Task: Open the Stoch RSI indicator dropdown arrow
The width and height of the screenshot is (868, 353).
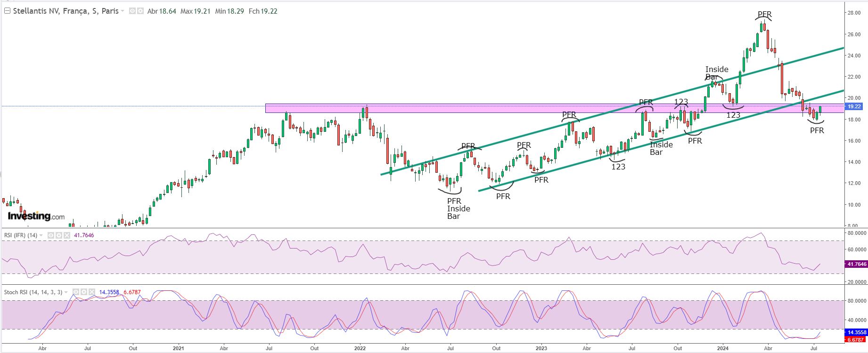Action: (67, 292)
